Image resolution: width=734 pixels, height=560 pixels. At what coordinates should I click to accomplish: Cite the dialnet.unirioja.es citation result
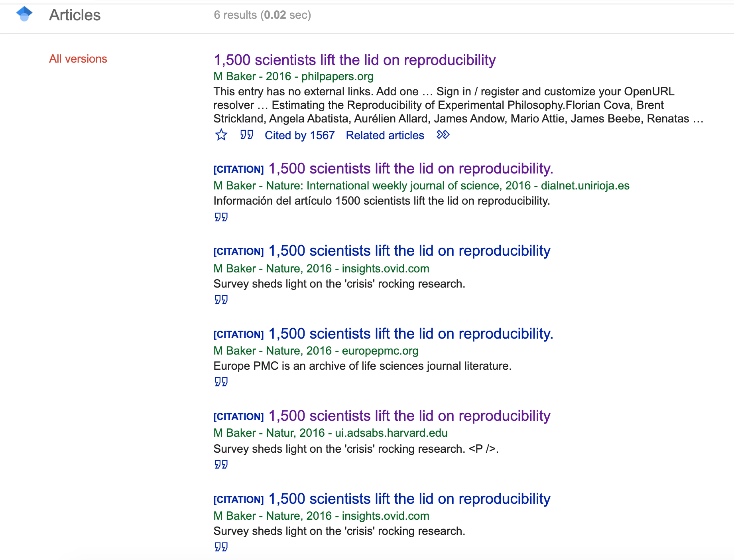point(221,217)
